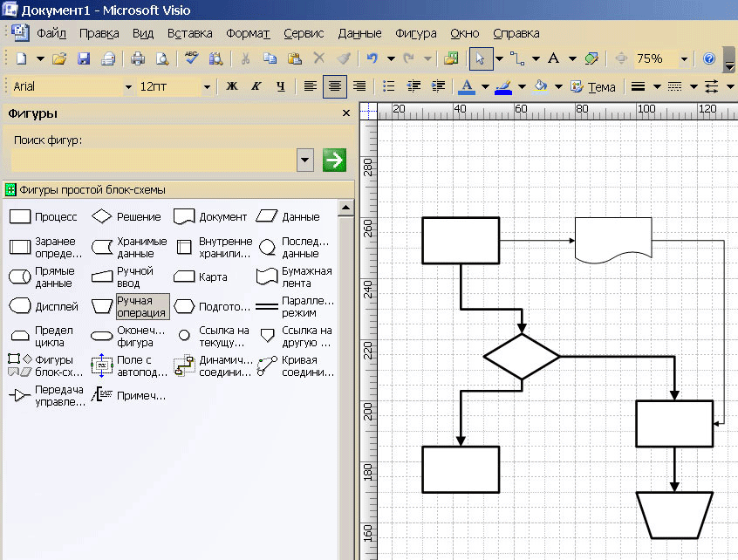The width and height of the screenshot is (738, 560).
Task: Click the Undo arrow icon
Action: click(372, 59)
